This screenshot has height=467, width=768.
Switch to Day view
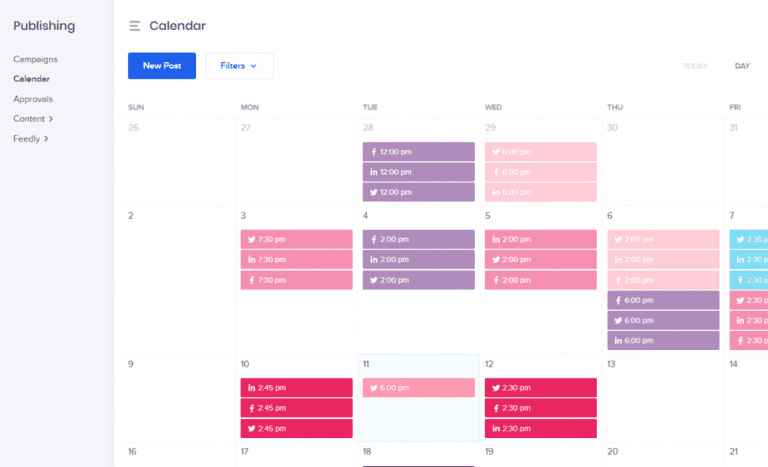click(x=742, y=66)
